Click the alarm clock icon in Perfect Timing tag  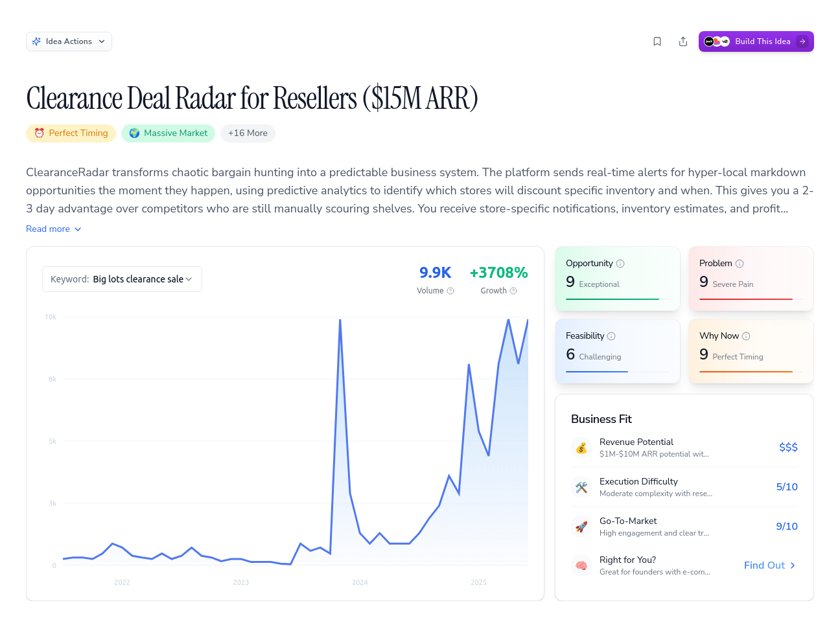[40, 133]
